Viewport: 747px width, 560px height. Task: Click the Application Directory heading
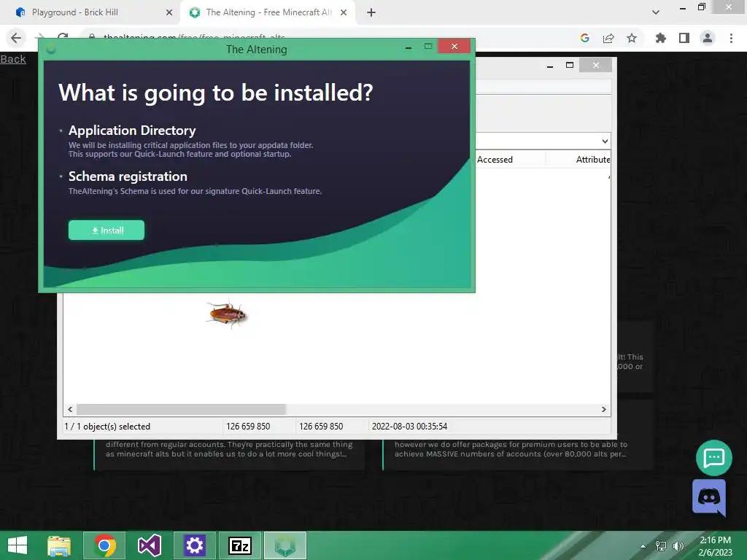coord(132,131)
